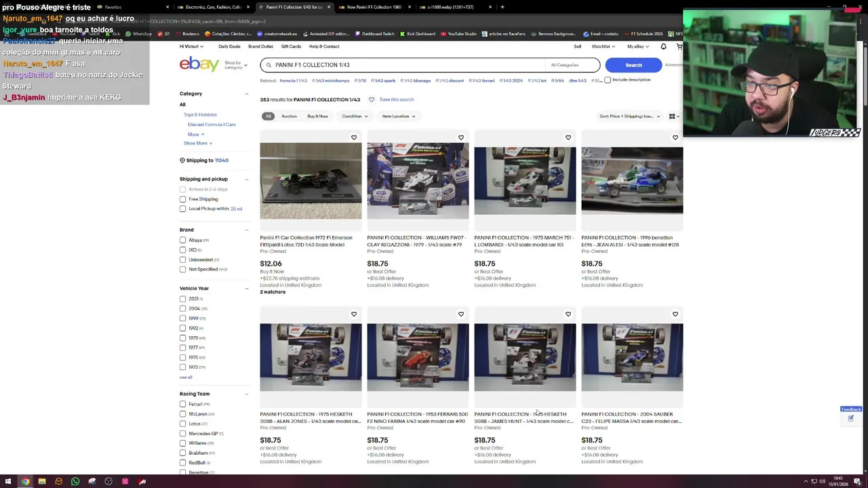Check the IXO brand filter
The width and height of the screenshot is (868, 488).
[182, 250]
